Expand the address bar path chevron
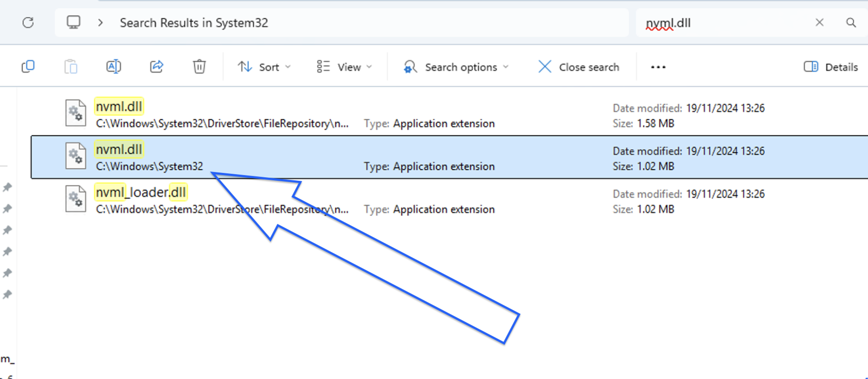 pyautogui.click(x=101, y=23)
